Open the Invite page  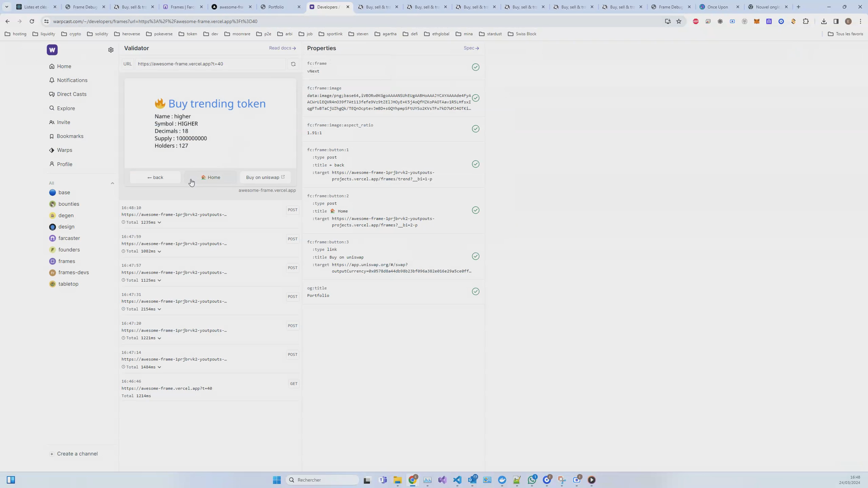pos(60,122)
